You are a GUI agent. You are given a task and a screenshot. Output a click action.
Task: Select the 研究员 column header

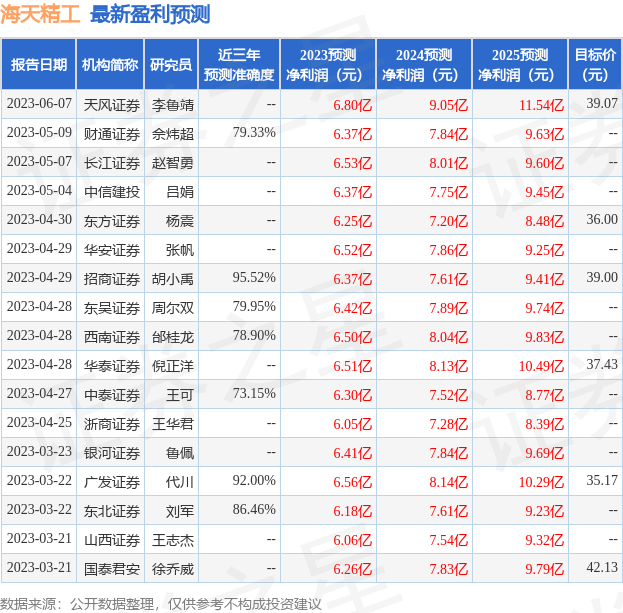(x=171, y=64)
